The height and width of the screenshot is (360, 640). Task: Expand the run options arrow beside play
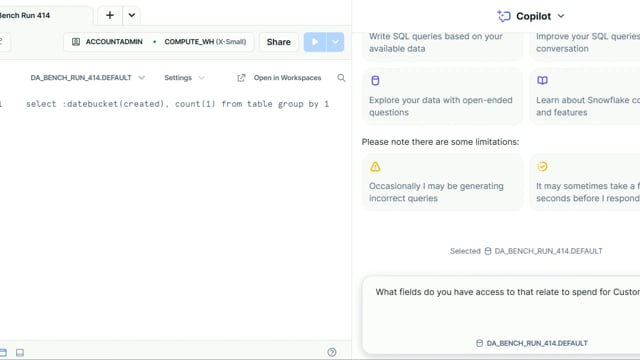click(x=335, y=42)
